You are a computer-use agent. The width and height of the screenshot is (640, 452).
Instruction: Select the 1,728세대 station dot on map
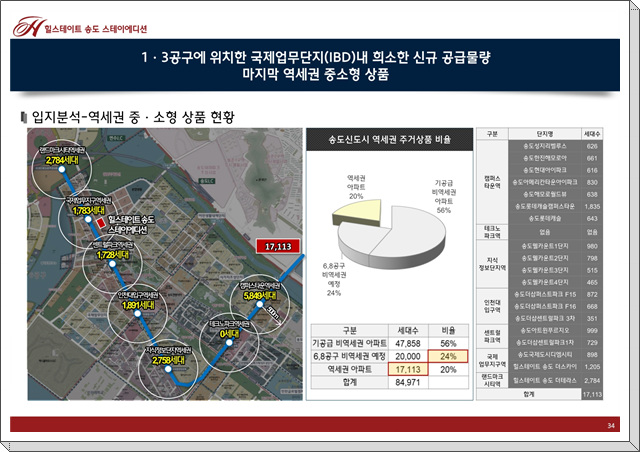click(112, 264)
